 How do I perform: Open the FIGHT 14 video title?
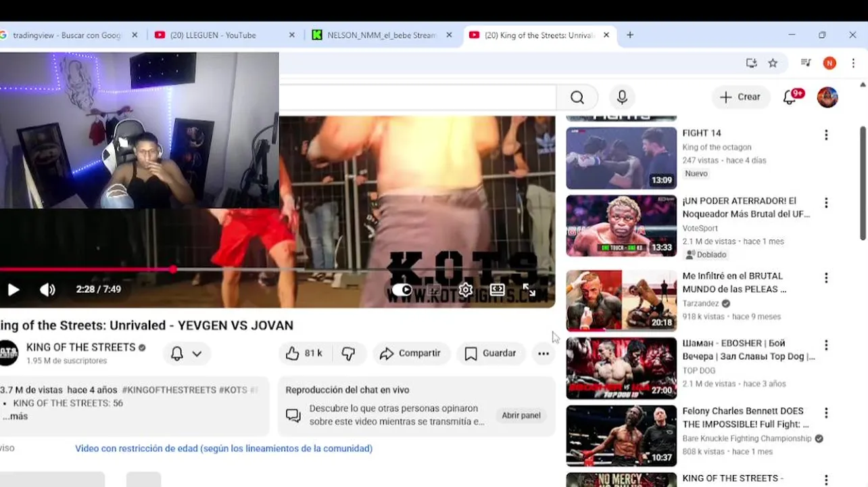pyautogui.click(x=702, y=133)
